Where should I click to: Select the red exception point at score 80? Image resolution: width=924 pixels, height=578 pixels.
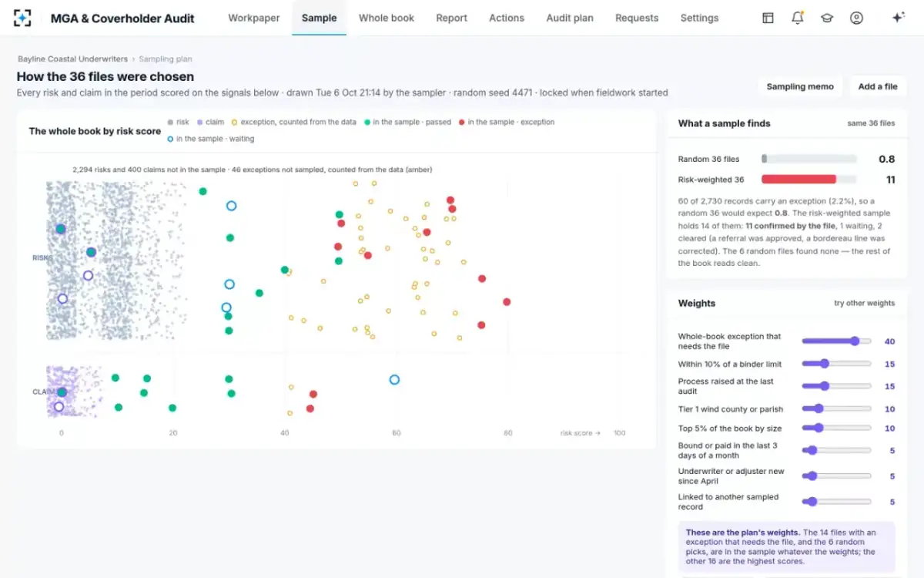tap(507, 302)
